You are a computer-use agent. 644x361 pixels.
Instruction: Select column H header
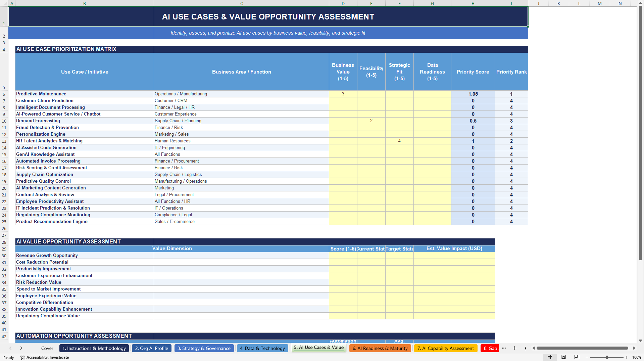[473, 3]
